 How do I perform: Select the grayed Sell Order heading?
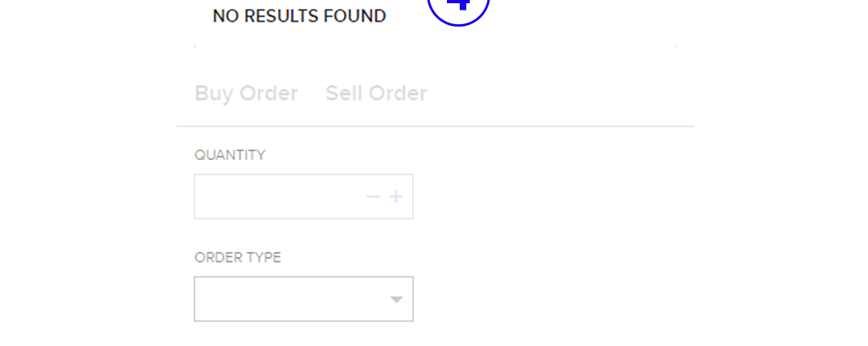click(x=376, y=93)
